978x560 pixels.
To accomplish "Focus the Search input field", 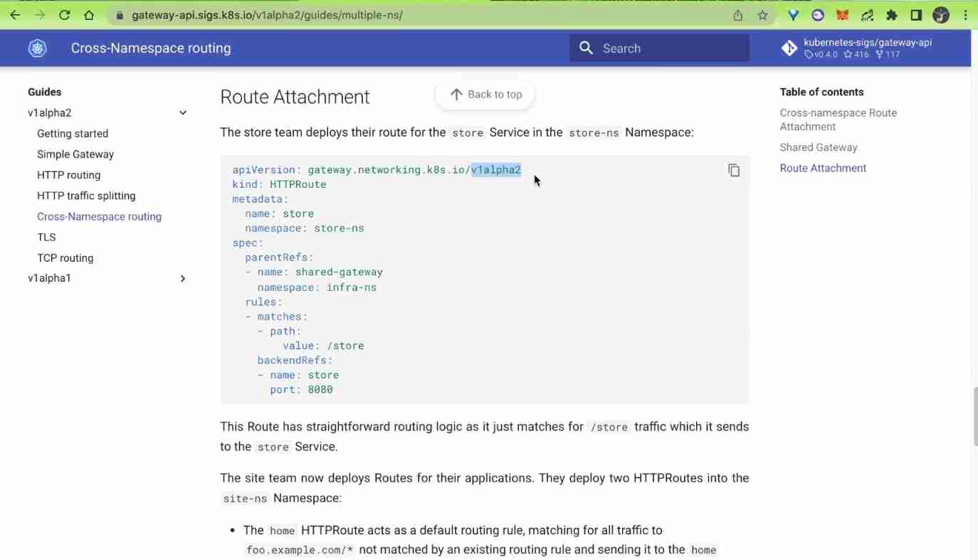I will point(669,48).
